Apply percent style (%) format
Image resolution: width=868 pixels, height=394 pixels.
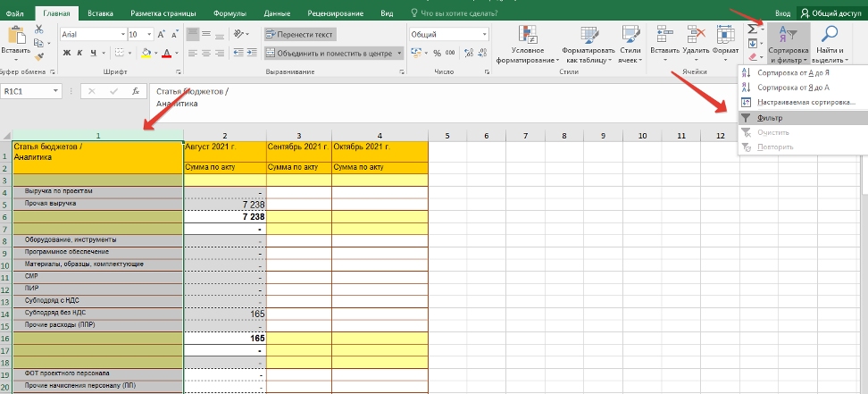(x=437, y=54)
